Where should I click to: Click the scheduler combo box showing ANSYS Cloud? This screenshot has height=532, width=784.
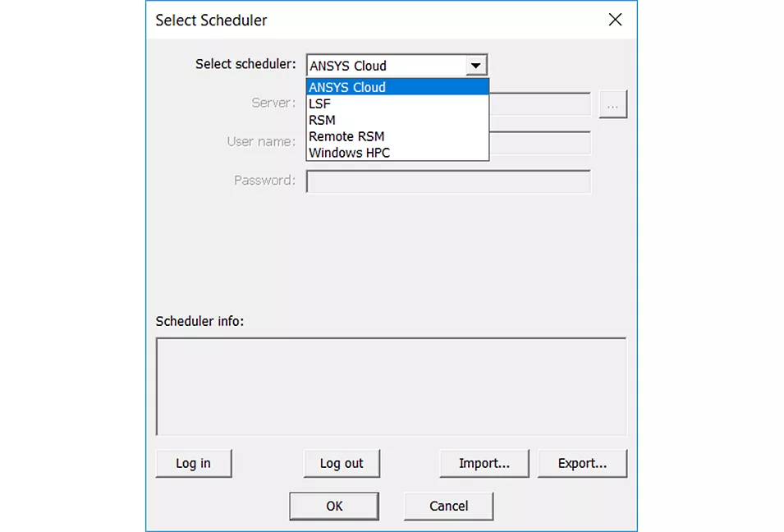click(x=384, y=66)
